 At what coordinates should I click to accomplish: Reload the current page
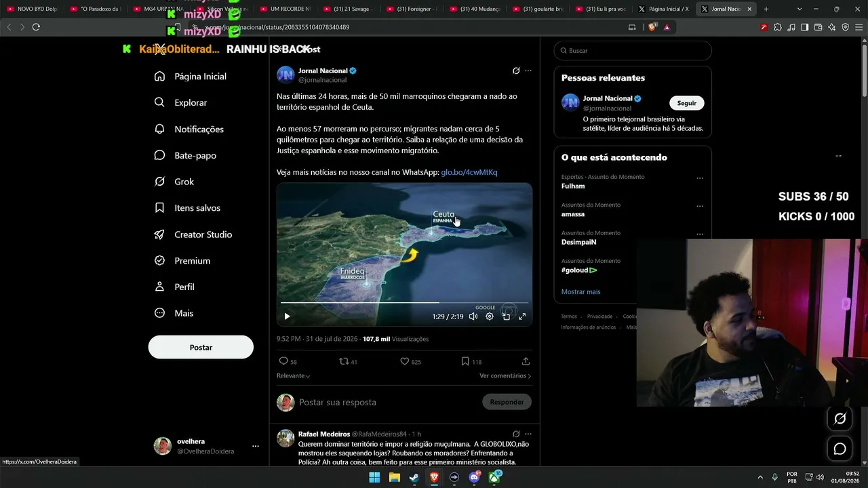click(x=36, y=27)
